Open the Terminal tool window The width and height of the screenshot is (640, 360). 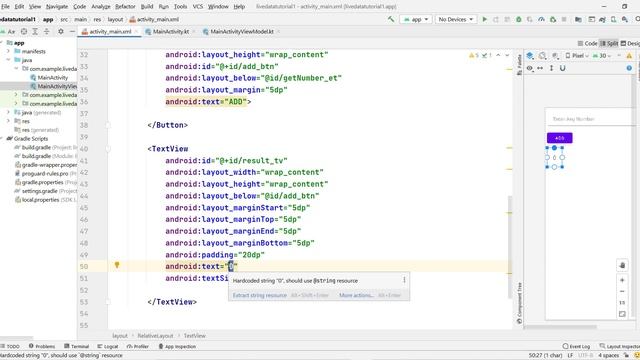coord(76,346)
